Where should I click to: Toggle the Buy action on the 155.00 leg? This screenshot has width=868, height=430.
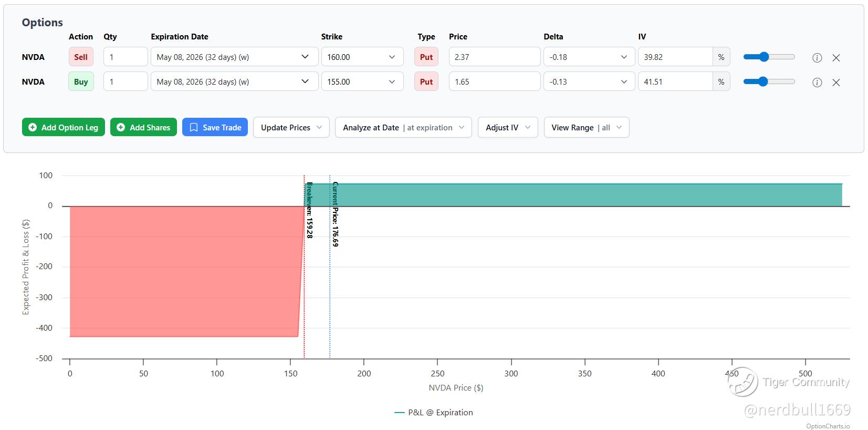pyautogui.click(x=81, y=81)
